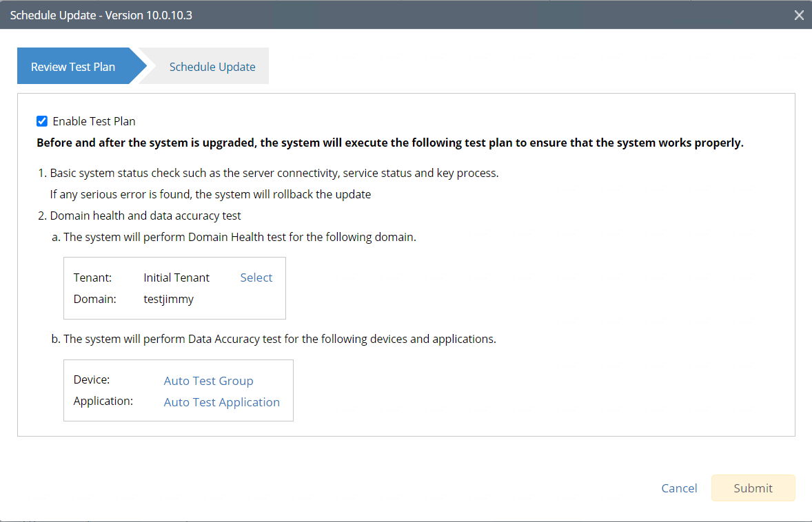The image size is (812, 522).
Task: Open the Auto Test Group device link
Action: coord(208,381)
